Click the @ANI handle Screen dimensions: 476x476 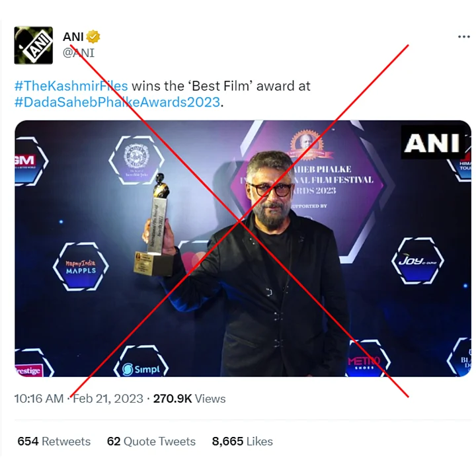(78, 52)
